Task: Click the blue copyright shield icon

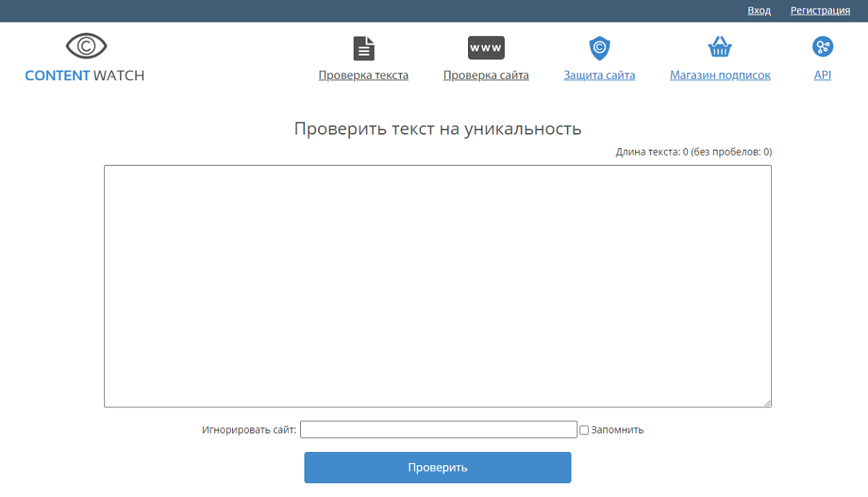Action: (x=599, y=48)
